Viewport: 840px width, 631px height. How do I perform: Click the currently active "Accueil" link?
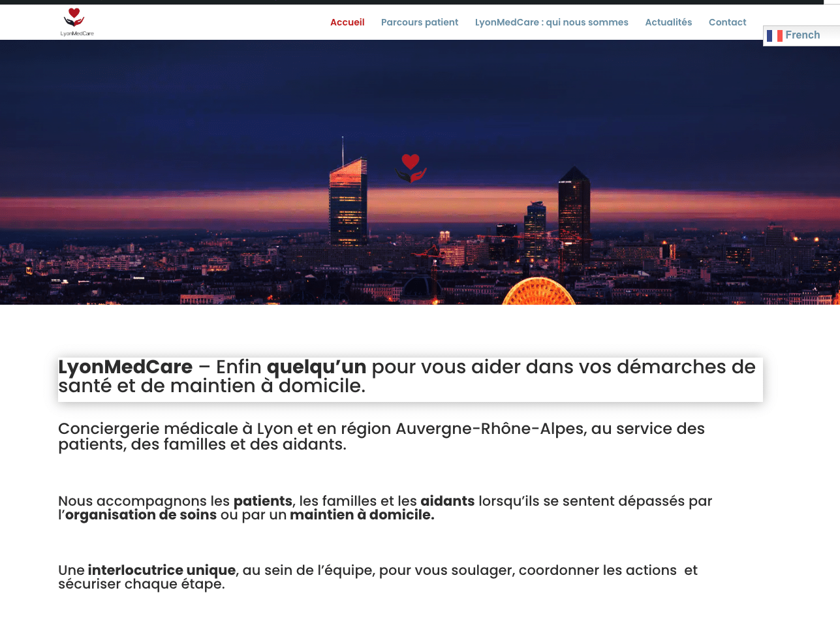click(x=347, y=22)
